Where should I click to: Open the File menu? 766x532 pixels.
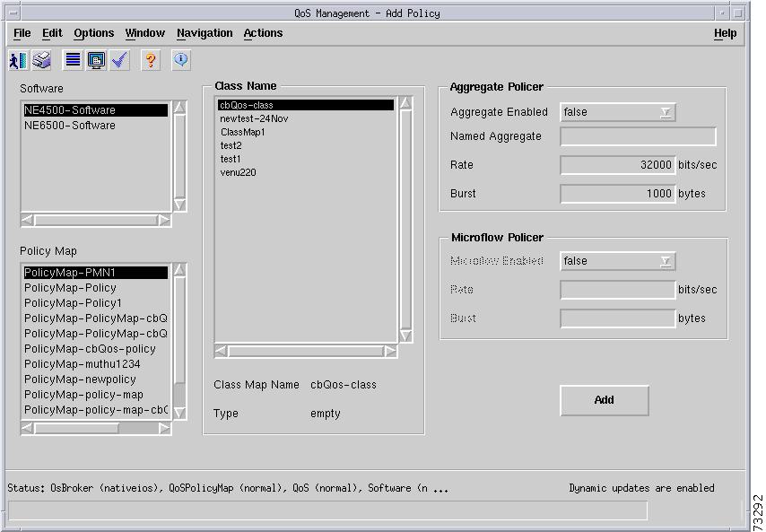coord(22,33)
